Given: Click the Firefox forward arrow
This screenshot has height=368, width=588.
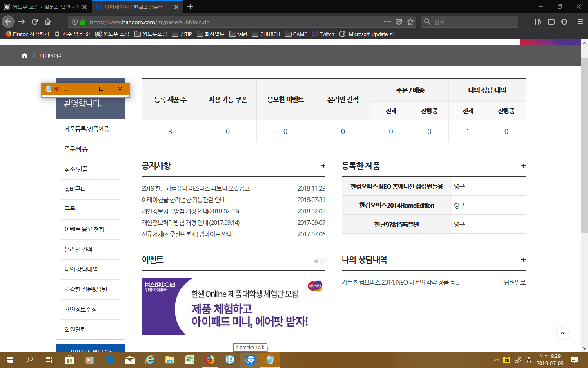Looking at the screenshot, I should [22, 22].
